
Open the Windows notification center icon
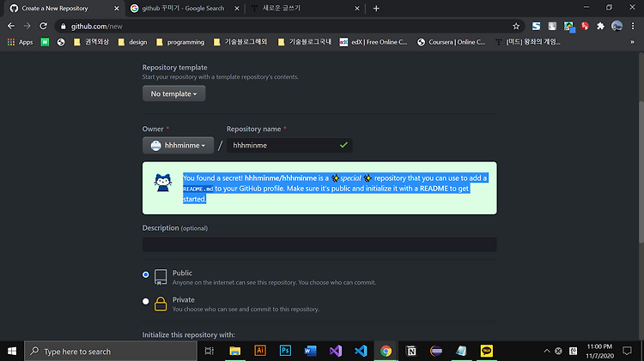point(627,352)
